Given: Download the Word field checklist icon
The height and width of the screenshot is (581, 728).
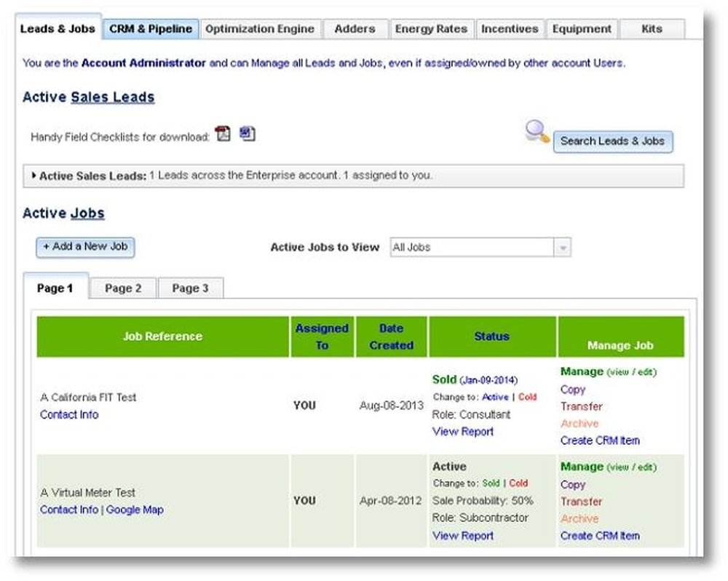Looking at the screenshot, I should tap(248, 134).
